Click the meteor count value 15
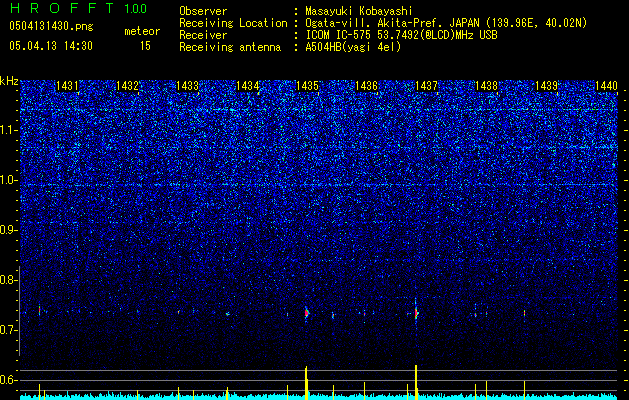 pos(145,46)
